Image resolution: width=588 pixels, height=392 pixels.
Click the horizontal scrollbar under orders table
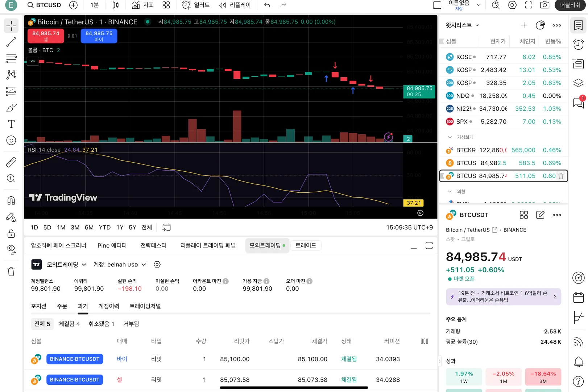click(294, 388)
